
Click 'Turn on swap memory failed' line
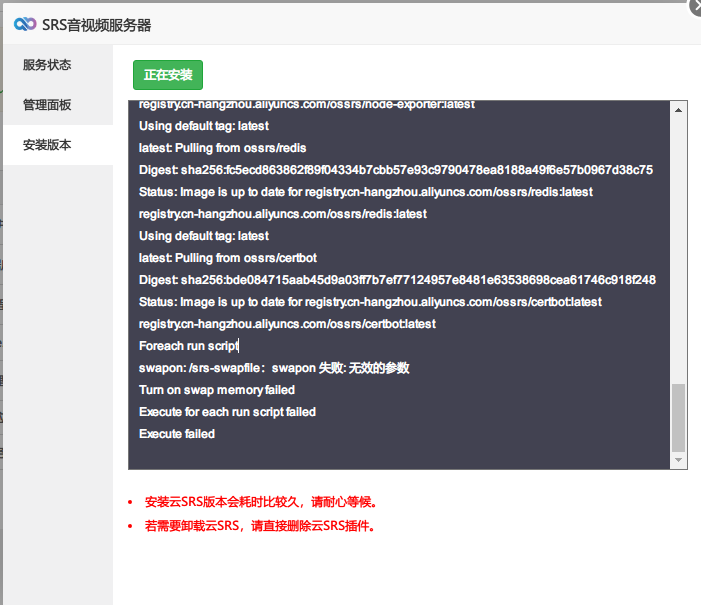217,390
